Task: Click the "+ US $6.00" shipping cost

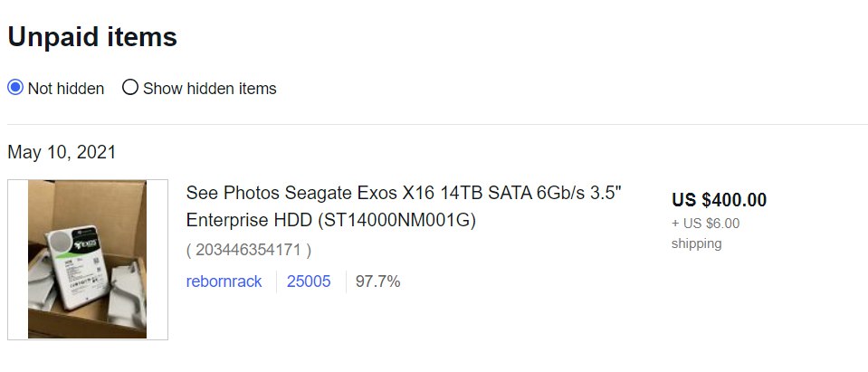Action: click(705, 224)
